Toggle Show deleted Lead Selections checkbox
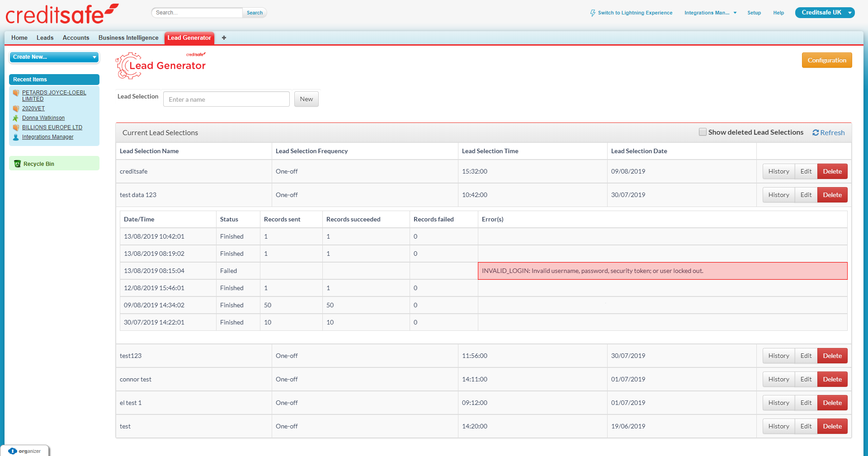 [703, 132]
